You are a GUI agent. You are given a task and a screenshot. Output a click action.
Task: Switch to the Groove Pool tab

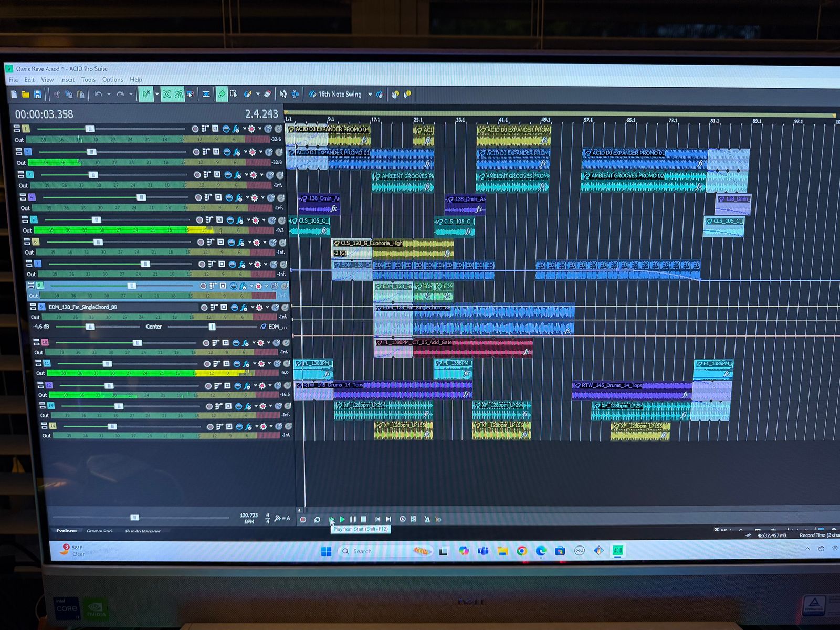tap(100, 531)
